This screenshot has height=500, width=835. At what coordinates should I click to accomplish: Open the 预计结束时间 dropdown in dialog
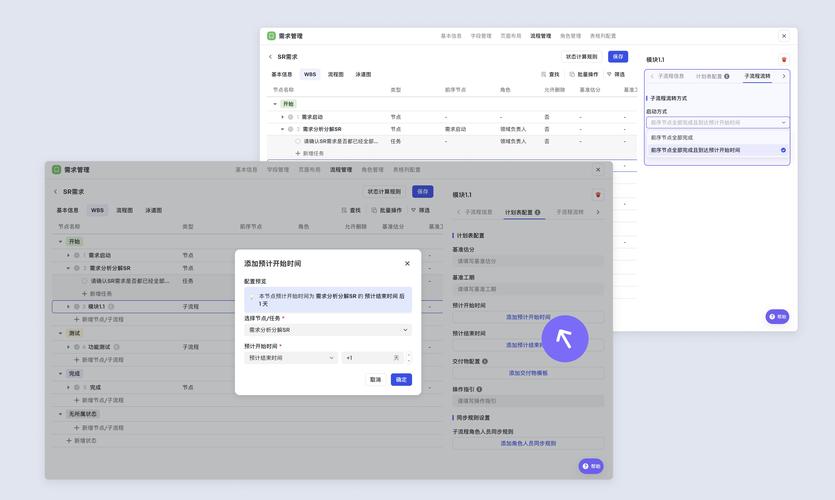click(x=290, y=358)
